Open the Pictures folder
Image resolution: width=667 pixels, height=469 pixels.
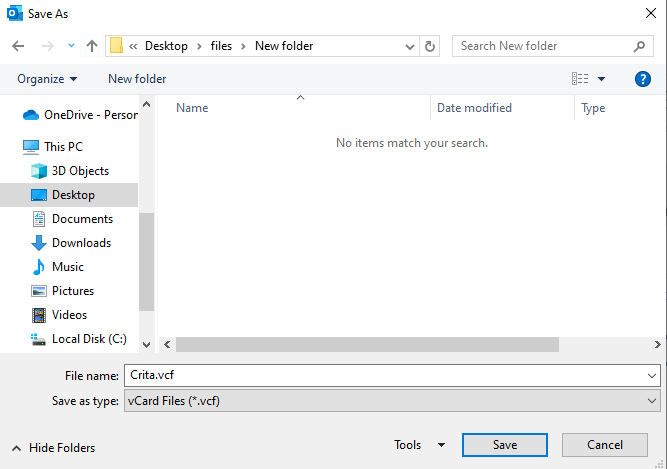(x=63, y=291)
